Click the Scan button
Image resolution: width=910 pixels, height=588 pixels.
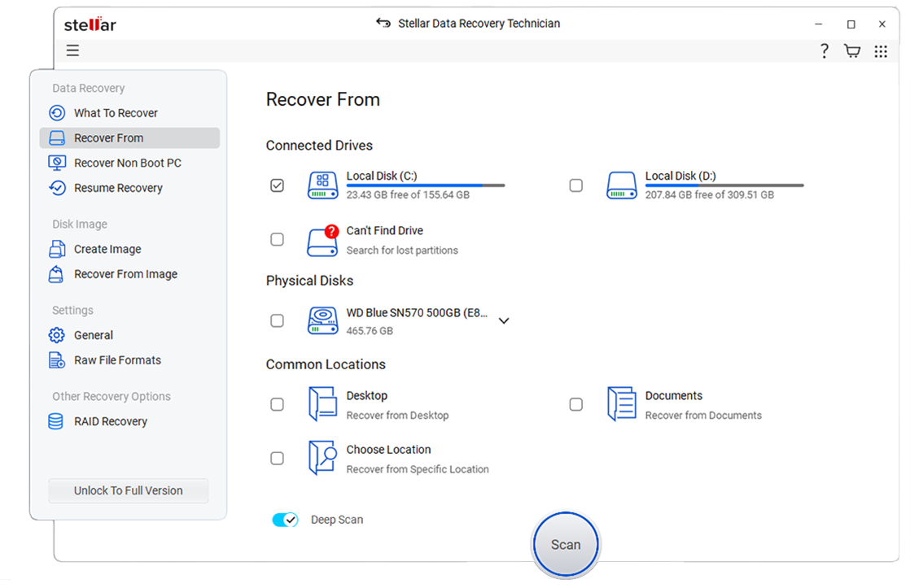pyautogui.click(x=566, y=545)
